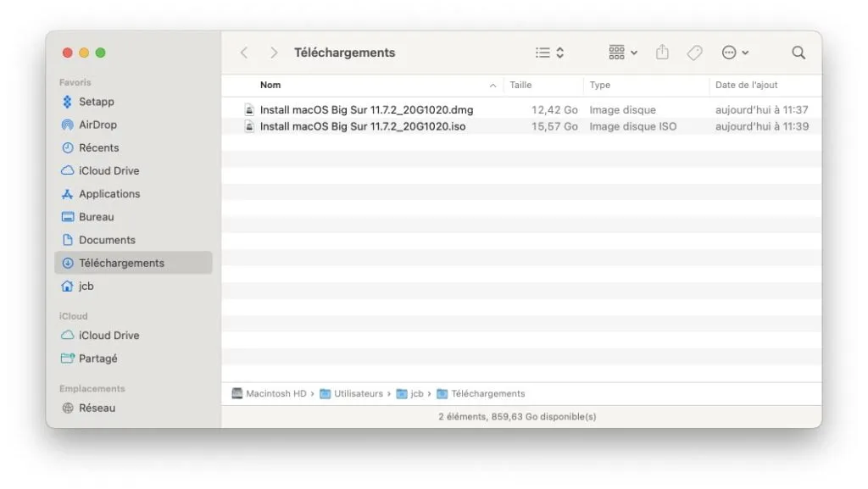Click the aujourd'hui à 11:37 date
Viewport: 868px width, 489px height.
point(762,109)
